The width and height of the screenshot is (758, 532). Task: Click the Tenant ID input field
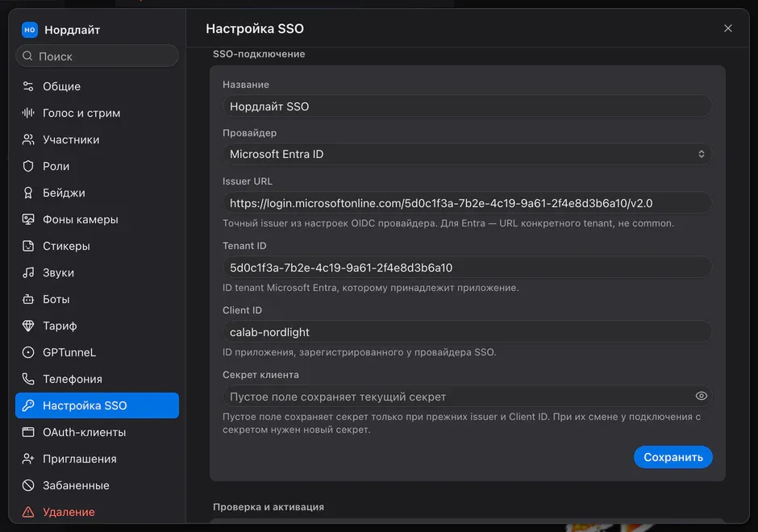pyautogui.click(x=467, y=267)
